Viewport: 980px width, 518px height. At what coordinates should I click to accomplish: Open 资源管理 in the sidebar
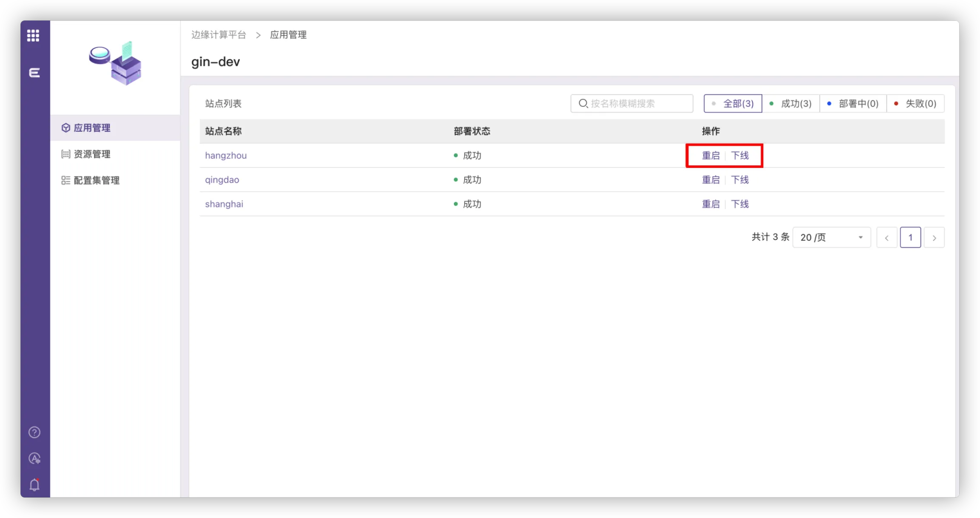[92, 154]
